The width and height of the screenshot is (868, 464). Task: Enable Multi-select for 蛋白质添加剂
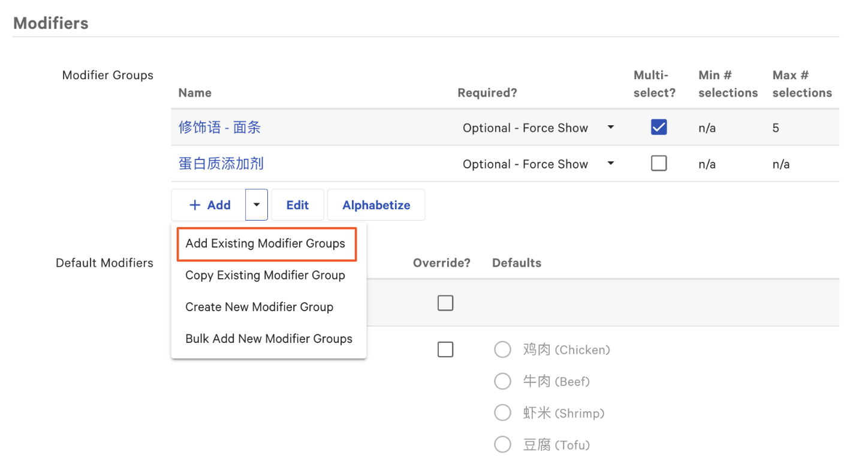coord(658,163)
